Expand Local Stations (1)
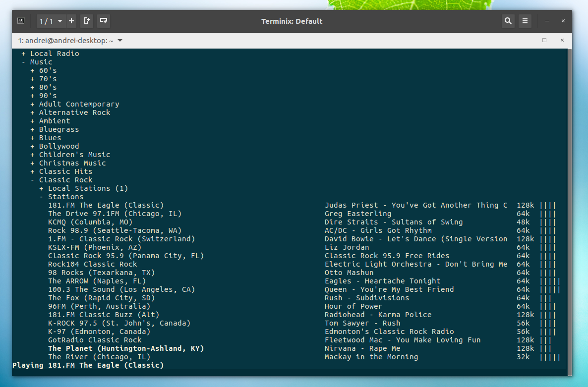The height and width of the screenshot is (387, 588). coord(84,188)
